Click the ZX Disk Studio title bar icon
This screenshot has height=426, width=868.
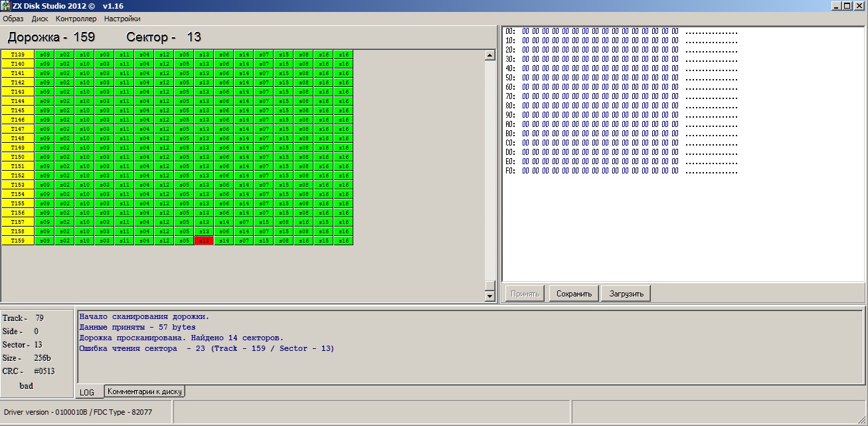pos(6,6)
